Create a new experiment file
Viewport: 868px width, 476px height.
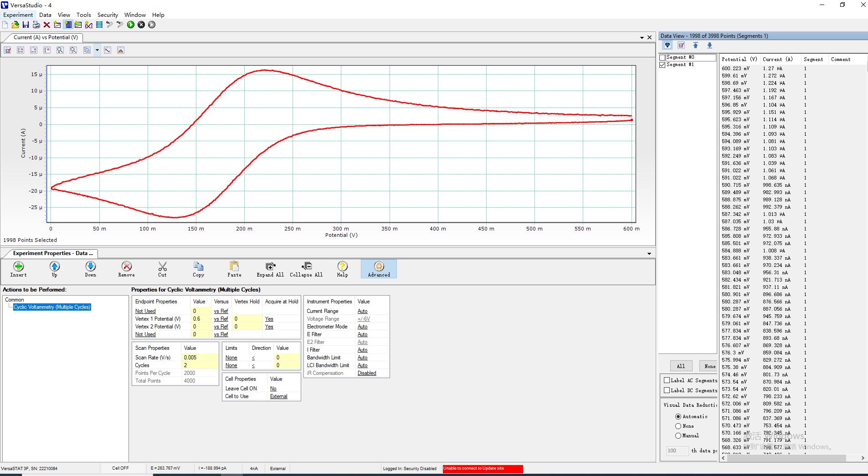click(x=5, y=25)
